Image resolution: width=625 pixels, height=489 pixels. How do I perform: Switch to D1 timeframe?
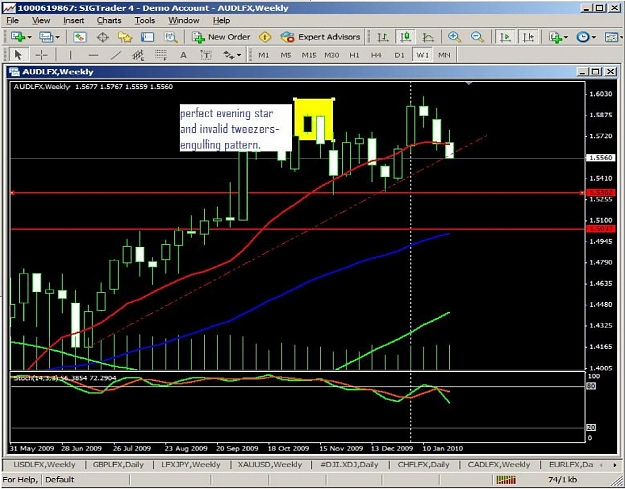click(x=399, y=55)
